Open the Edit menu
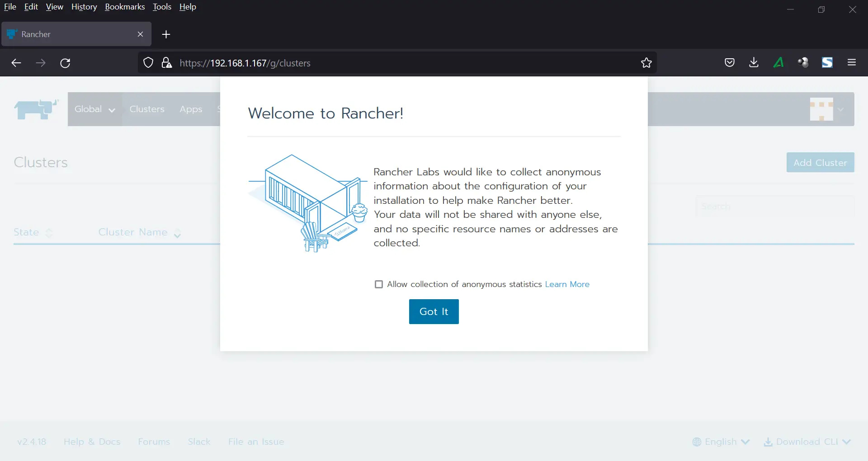The image size is (868, 461). [31, 7]
